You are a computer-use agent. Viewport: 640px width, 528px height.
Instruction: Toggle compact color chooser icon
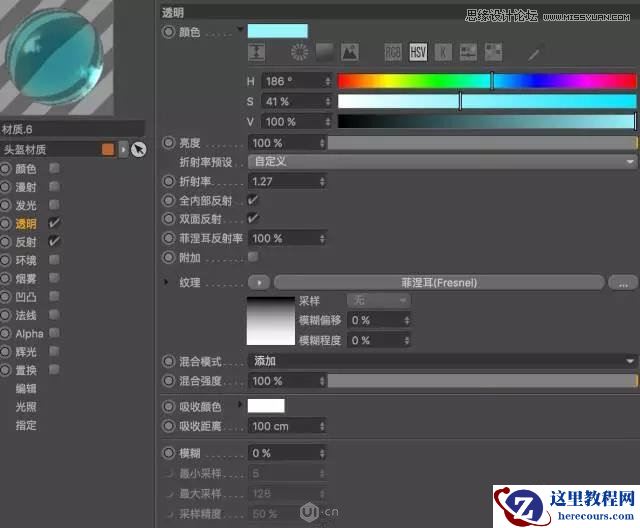click(x=256, y=52)
